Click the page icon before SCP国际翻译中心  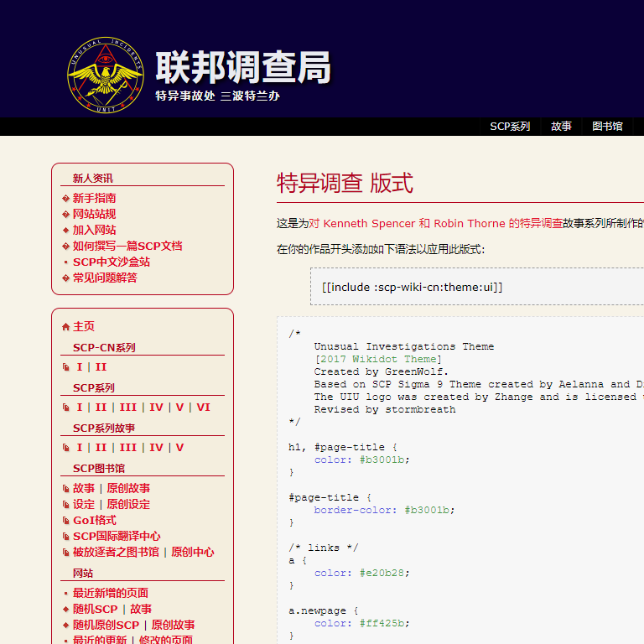point(66,537)
